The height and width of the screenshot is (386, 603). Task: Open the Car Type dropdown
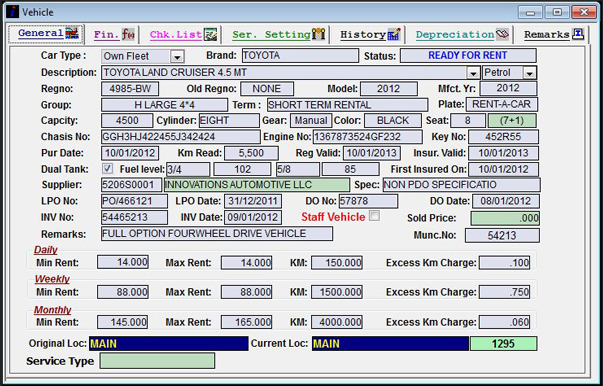[x=177, y=57]
